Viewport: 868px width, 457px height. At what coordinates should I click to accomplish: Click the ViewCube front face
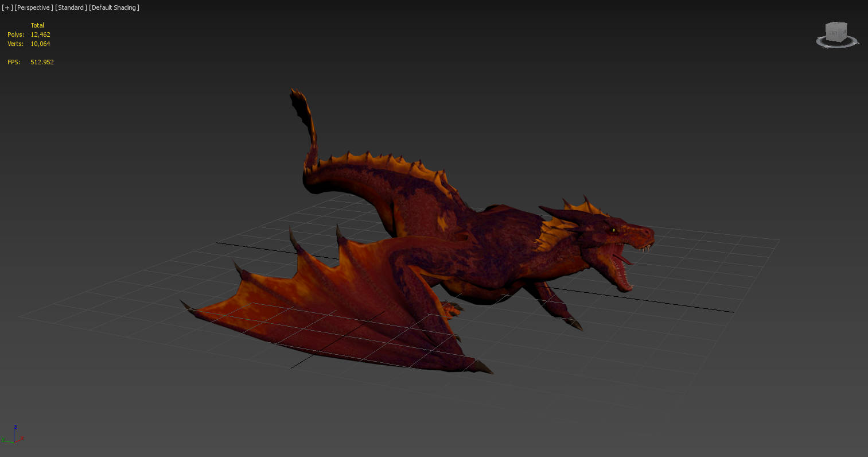point(833,34)
